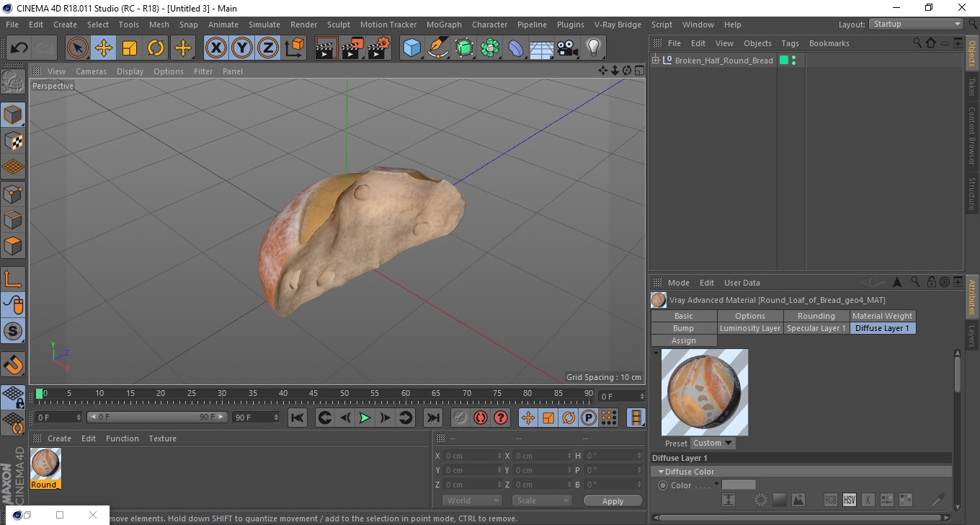The image size is (980, 525).
Task: Add a Cube primitive object
Action: pos(412,48)
